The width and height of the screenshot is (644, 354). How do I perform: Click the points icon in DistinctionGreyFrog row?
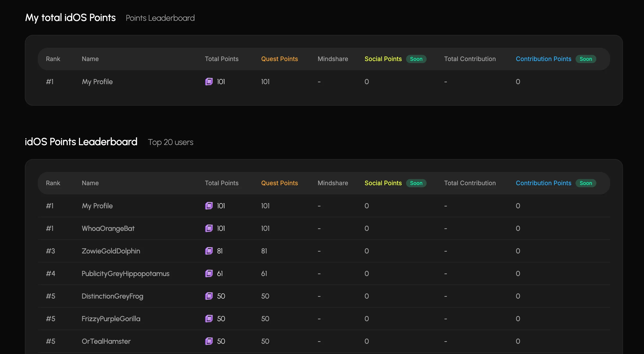pyautogui.click(x=209, y=296)
